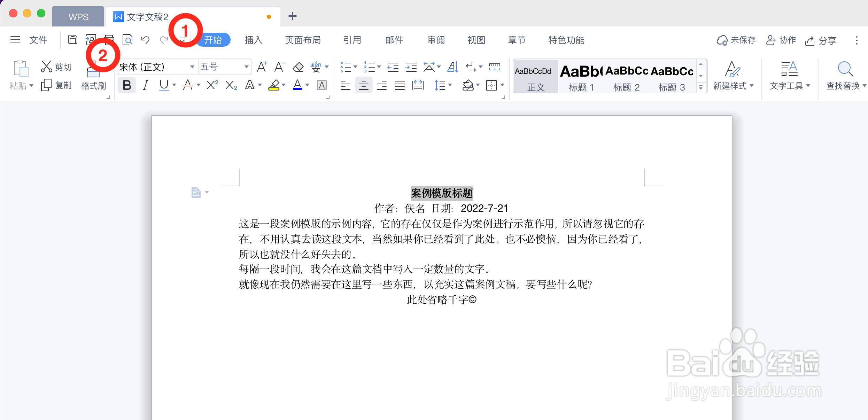Open the 文件 menu
Viewport: 868px width, 420px height.
[x=38, y=40]
